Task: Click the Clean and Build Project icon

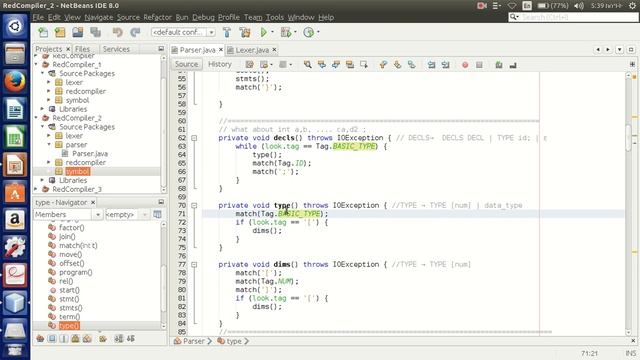Action: point(245,32)
